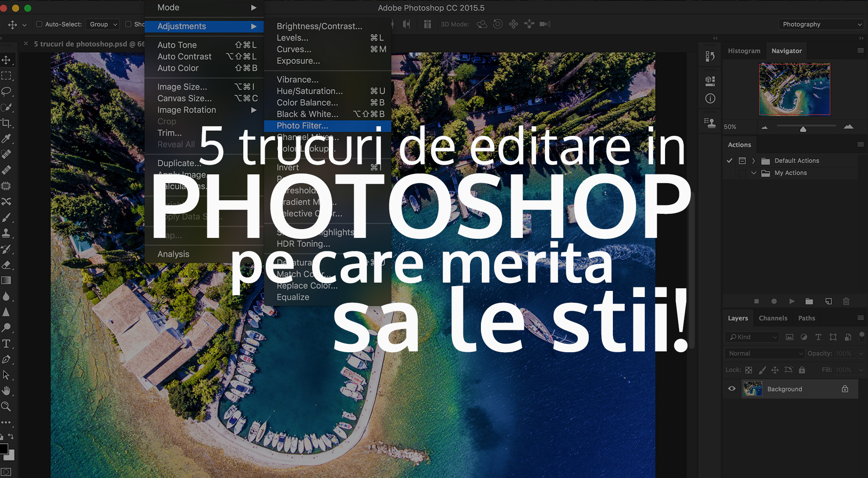868x478 pixels.
Task: Toggle lock all padlock icon
Action: tap(802, 370)
